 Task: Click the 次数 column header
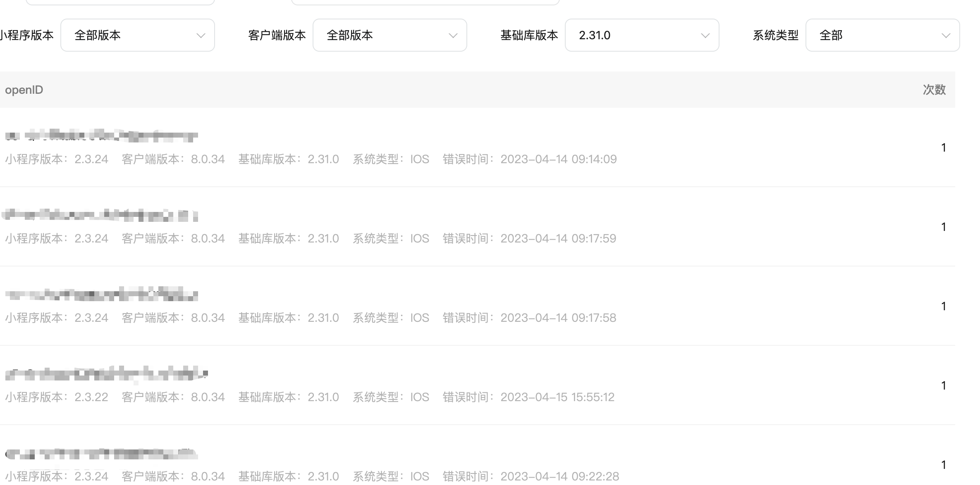934,90
